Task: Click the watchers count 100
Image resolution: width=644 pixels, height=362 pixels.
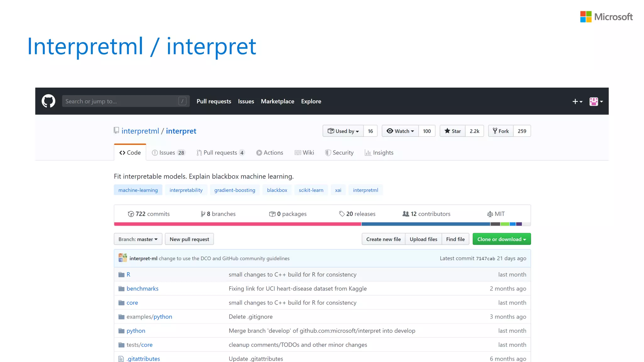Action: 427,131
